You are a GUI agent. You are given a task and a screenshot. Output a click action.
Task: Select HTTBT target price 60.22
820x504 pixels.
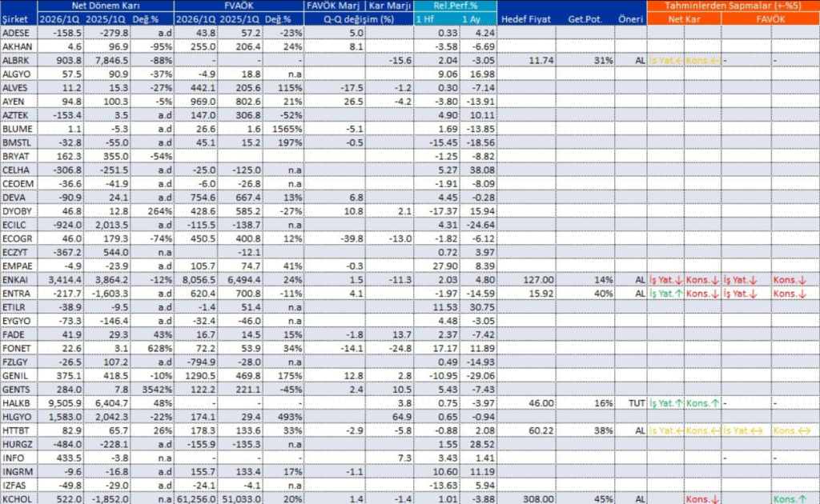click(541, 431)
